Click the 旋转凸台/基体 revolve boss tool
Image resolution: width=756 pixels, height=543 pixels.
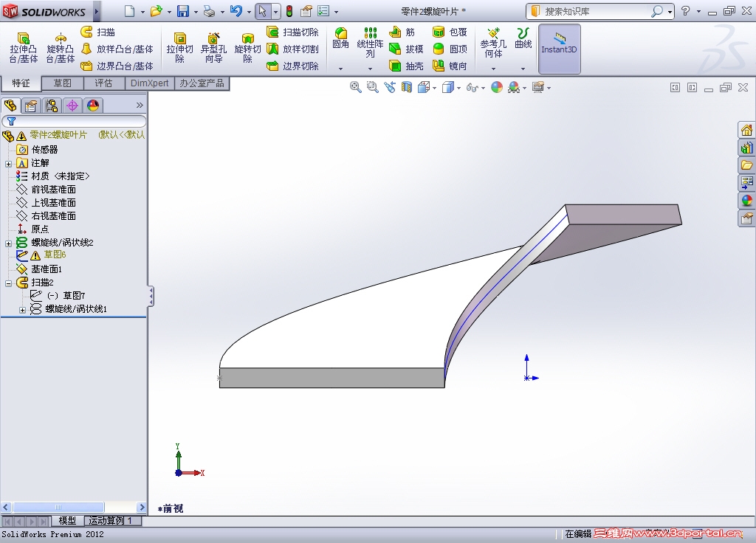(61, 48)
